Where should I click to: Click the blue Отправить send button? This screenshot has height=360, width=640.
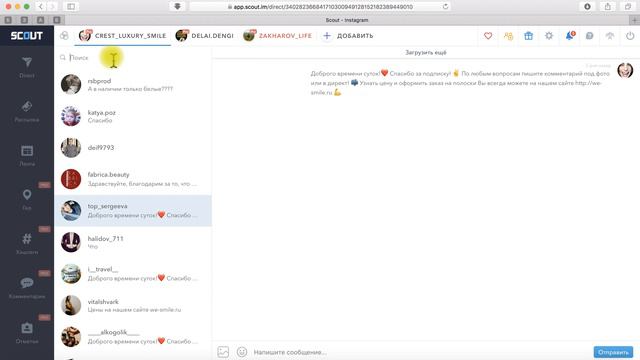tap(613, 352)
